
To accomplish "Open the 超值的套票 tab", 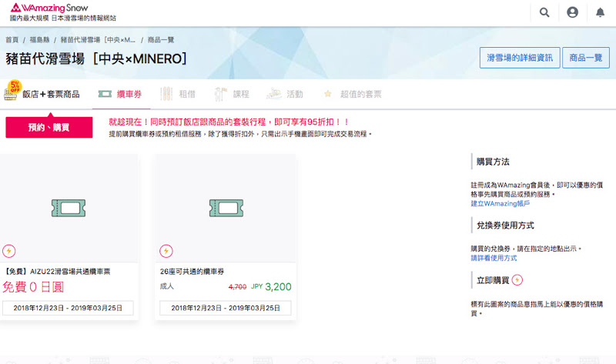I will [353, 94].
